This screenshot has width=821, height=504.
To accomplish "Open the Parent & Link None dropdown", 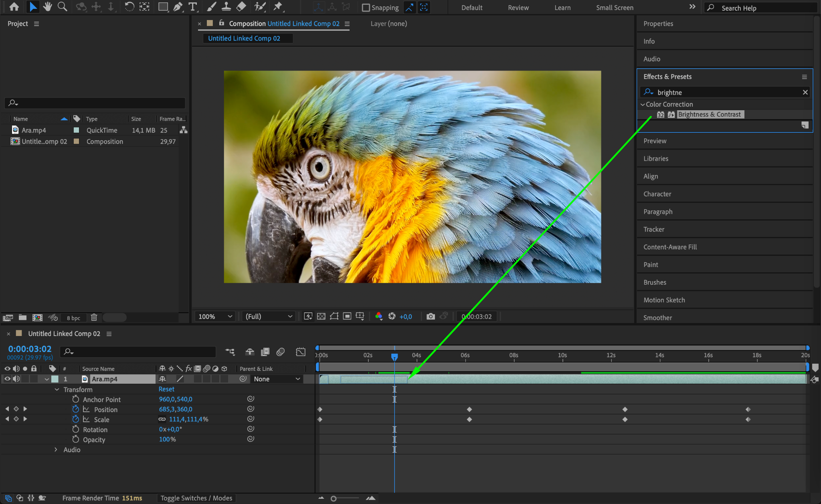I will click(x=277, y=379).
